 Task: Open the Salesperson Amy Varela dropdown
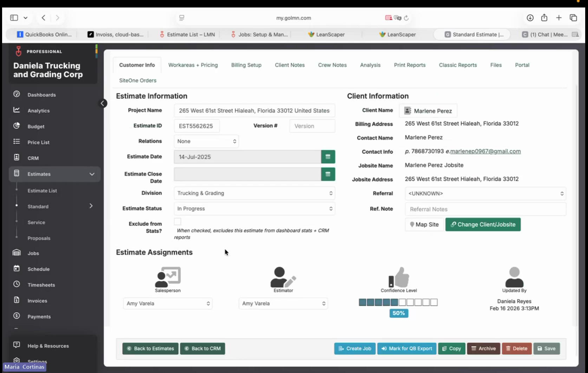pyautogui.click(x=168, y=303)
